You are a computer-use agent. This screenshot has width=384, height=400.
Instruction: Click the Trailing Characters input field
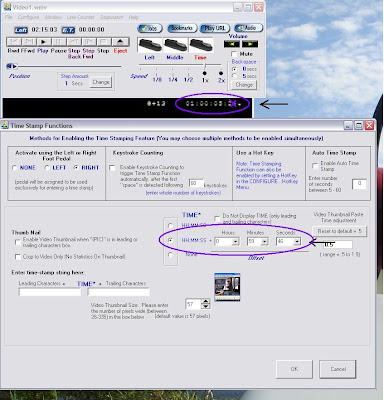click(118, 292)
